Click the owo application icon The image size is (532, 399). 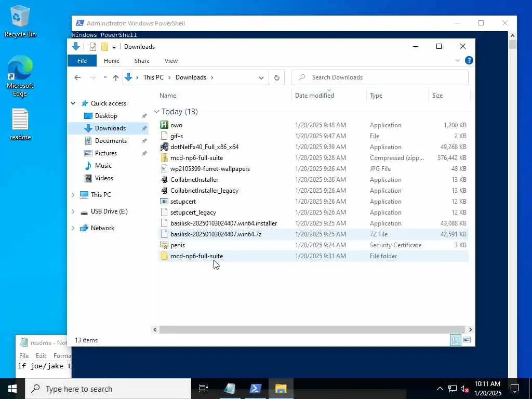point(164,125)
